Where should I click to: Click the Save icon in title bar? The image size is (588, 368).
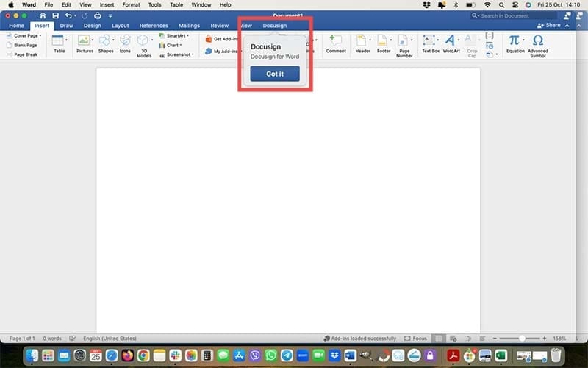point(55,15)
